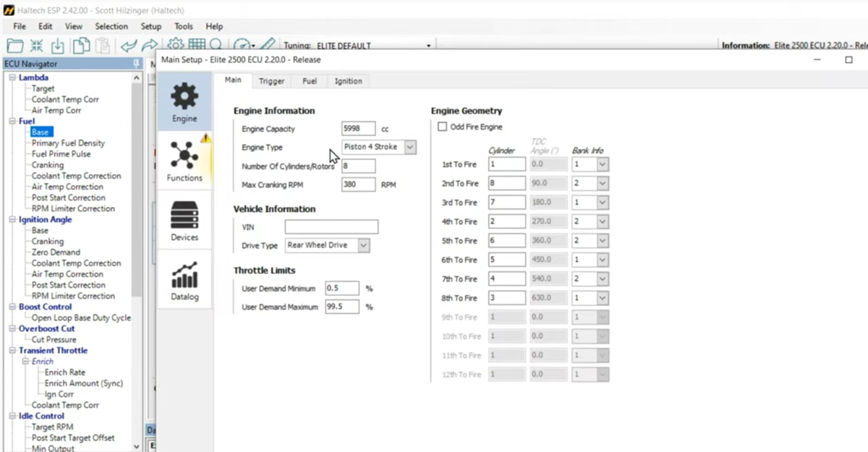The image size is (868, 452).
Task: Open Bank Info dropdown for 5th To Fire
Action: click(x=603, y=241)
